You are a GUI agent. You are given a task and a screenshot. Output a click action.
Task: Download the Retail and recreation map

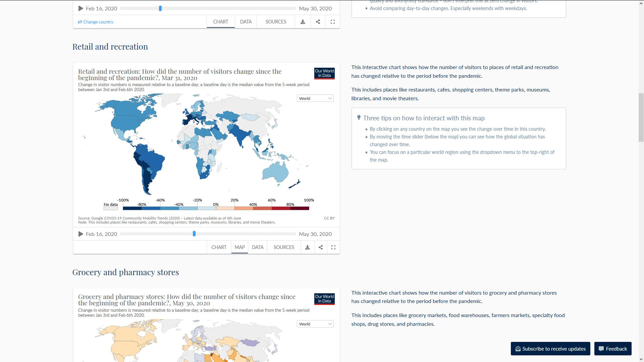(x=307, y=247)
